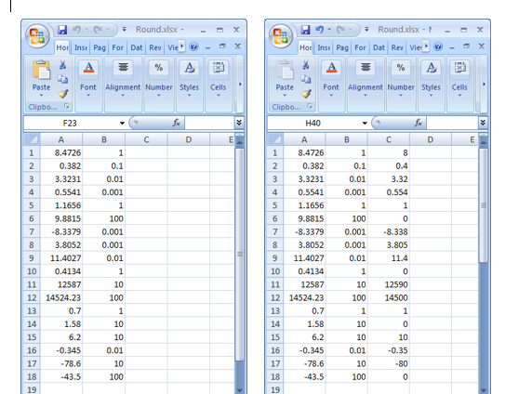This screenshot has height=394, width=532.
Task: Select cell containing -8.338 in right window
Action: coord(389,232)
